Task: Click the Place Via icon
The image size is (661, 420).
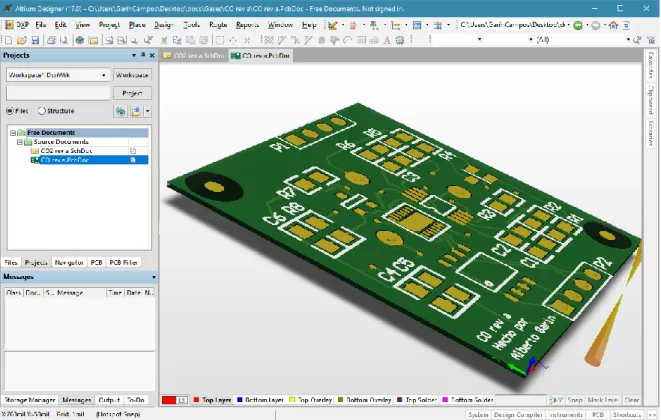Action: [x=335, y=40]
